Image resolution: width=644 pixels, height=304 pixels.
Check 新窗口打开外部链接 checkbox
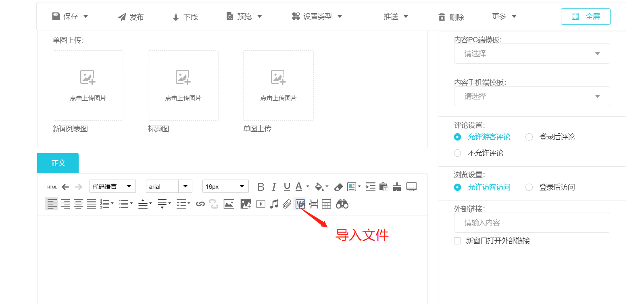(457, 241)
